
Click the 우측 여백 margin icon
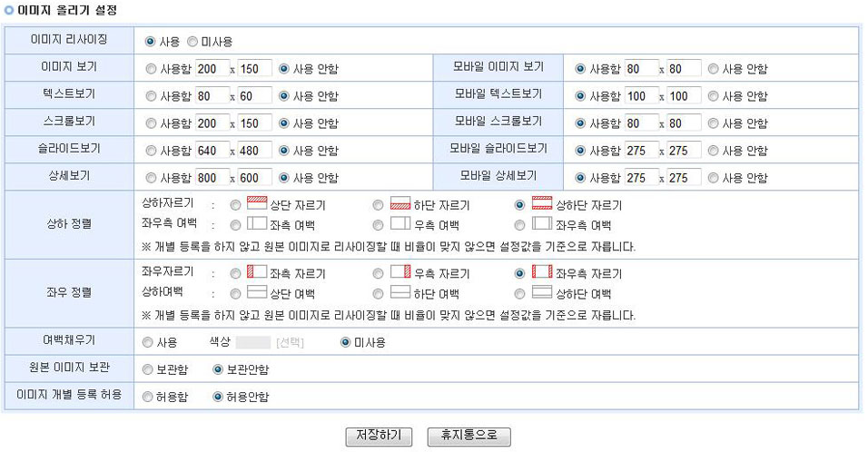point(399,224)
